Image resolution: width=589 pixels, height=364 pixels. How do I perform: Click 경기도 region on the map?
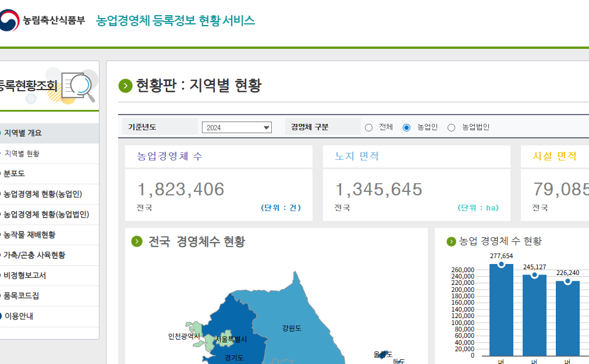[x=235, y=359]
